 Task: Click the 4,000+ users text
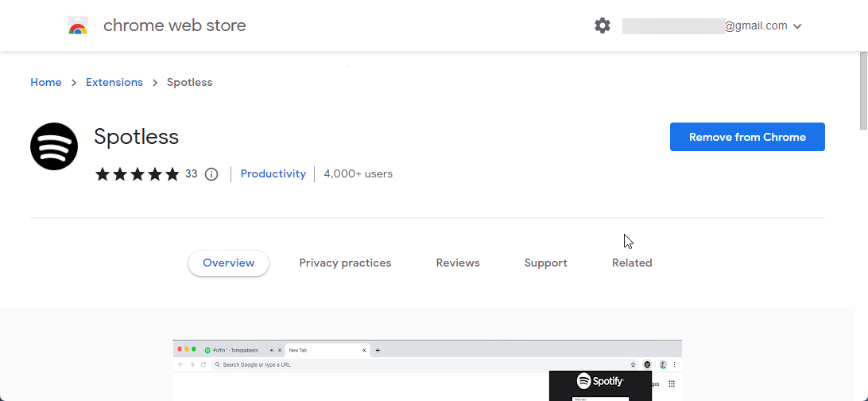tap(358, 174)
